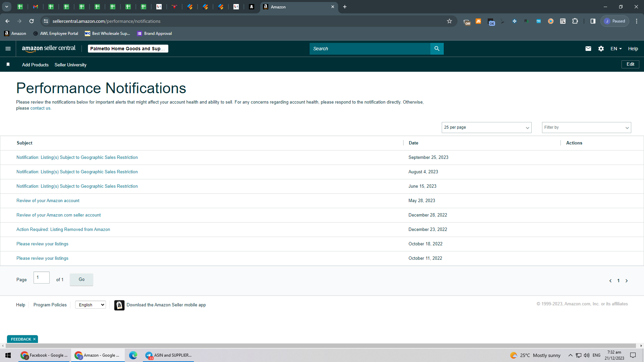This screenshot has height=362, width=644.
Task: Open the Telegram ASIN and SUPPLIER window
Action: click(x=168, y=355)
